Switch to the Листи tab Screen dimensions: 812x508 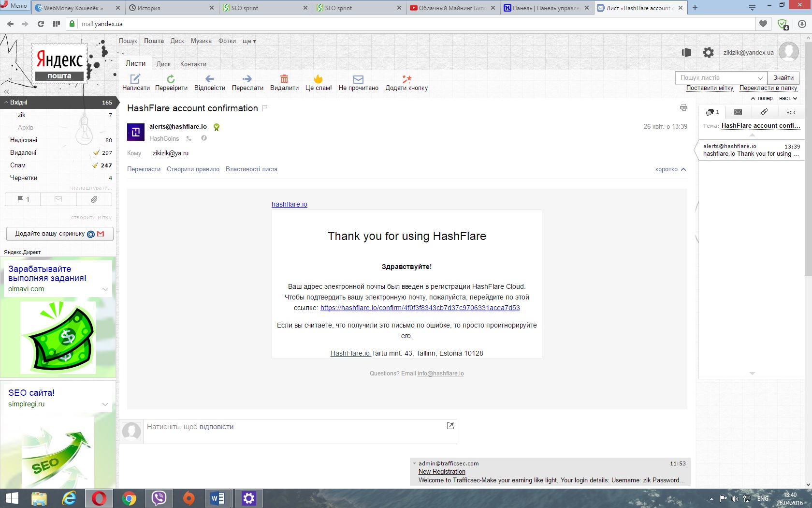(x=135, y=63)
